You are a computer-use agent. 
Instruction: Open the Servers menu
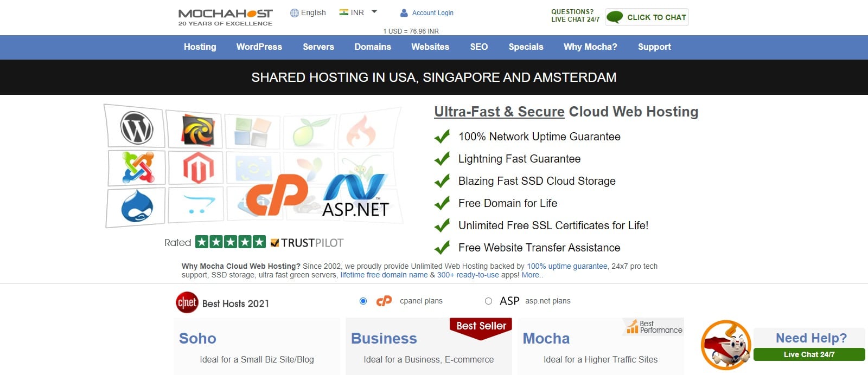(318, 47)
